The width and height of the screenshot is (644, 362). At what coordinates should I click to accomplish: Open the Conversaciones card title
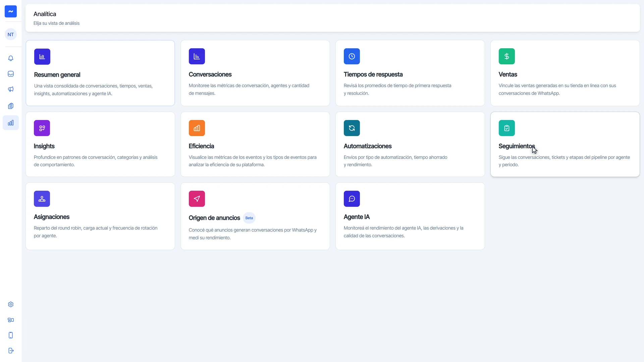[x=210, y=74]
